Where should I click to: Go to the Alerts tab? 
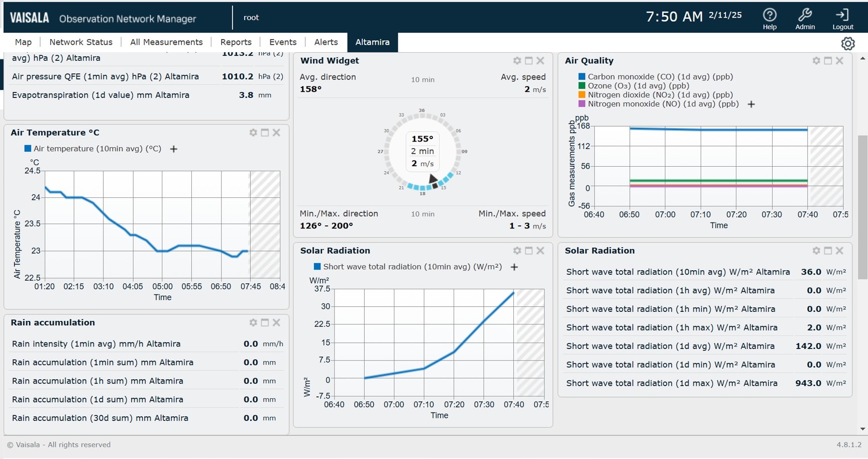[326, 42]
